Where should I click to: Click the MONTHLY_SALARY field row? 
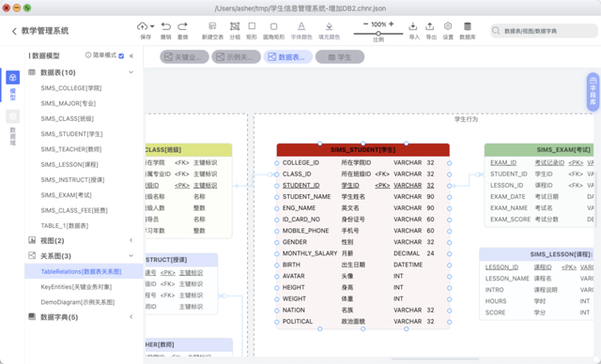tap(363, 253)
